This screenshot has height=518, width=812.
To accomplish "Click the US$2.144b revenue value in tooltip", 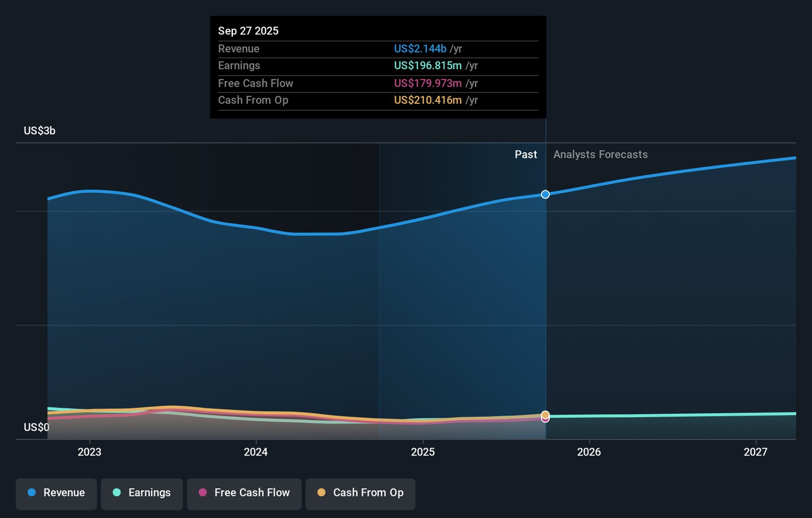I will pyautogui.click(x=420, y=49).
